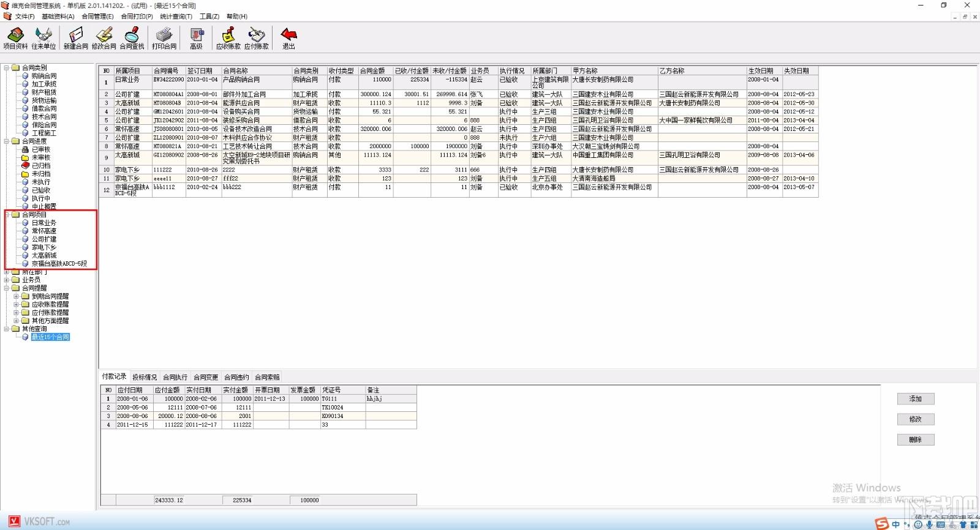
Task: Expand the 应收账款提醒 tree node
Action: click(x=17, y=304)
